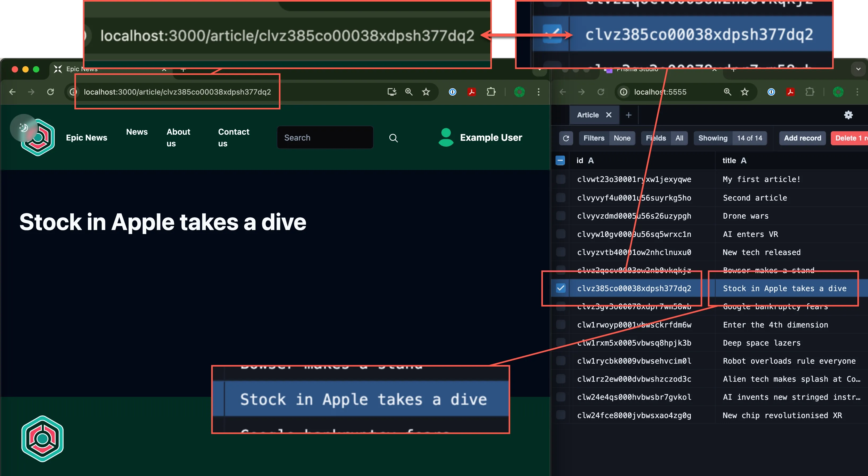Screen dimensions: 868x476
Task: Click Add record button
Action: coord(802,138)
